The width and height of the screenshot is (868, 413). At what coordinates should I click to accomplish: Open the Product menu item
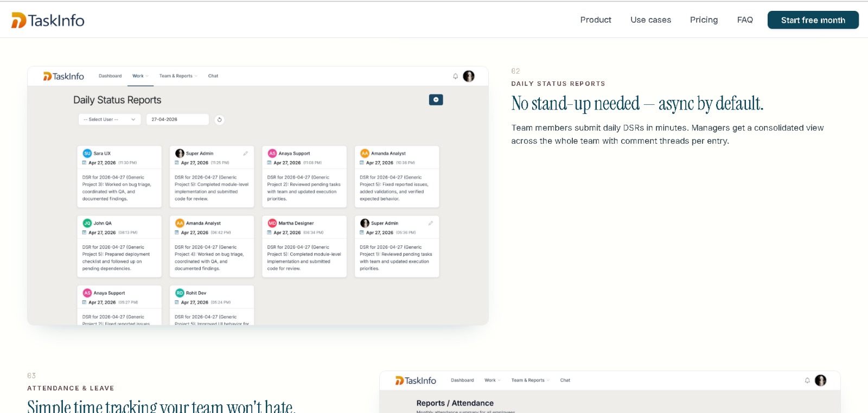tap(596, 20)
